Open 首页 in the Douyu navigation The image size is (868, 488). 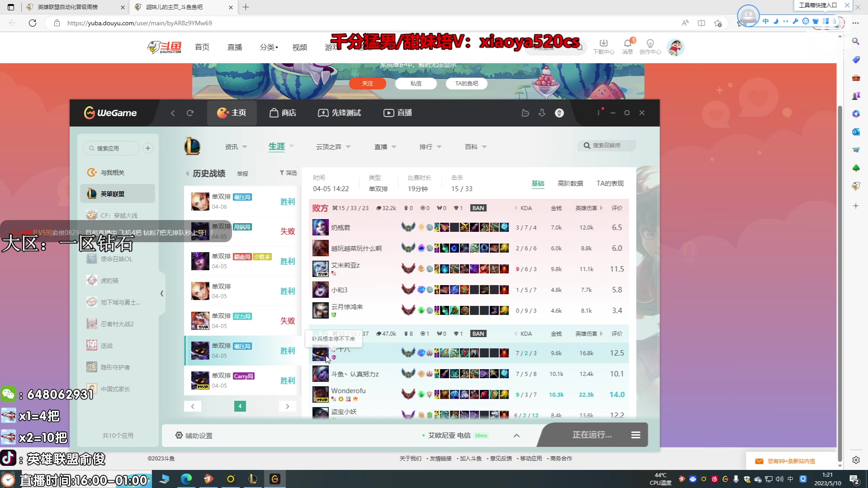202,47
